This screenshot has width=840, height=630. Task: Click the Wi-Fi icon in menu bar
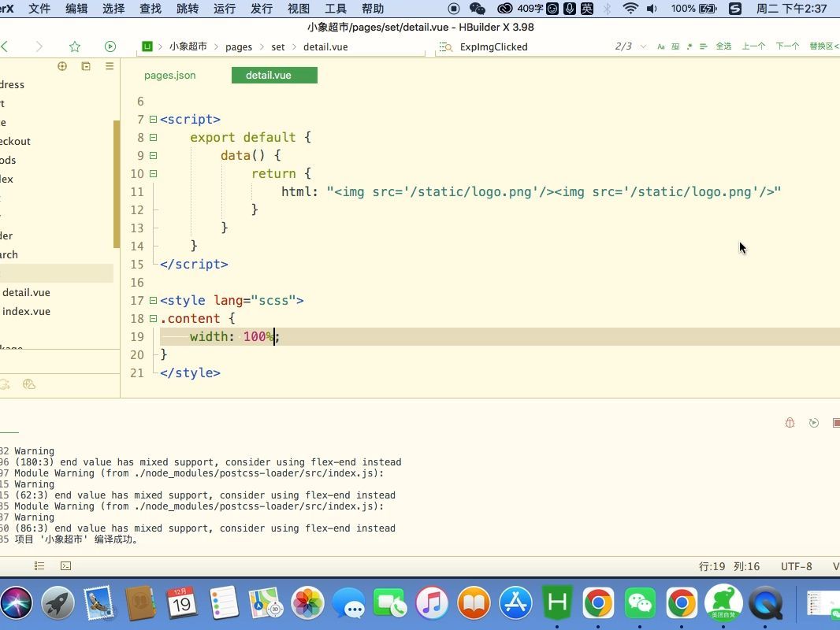click(x=630, y=9)
